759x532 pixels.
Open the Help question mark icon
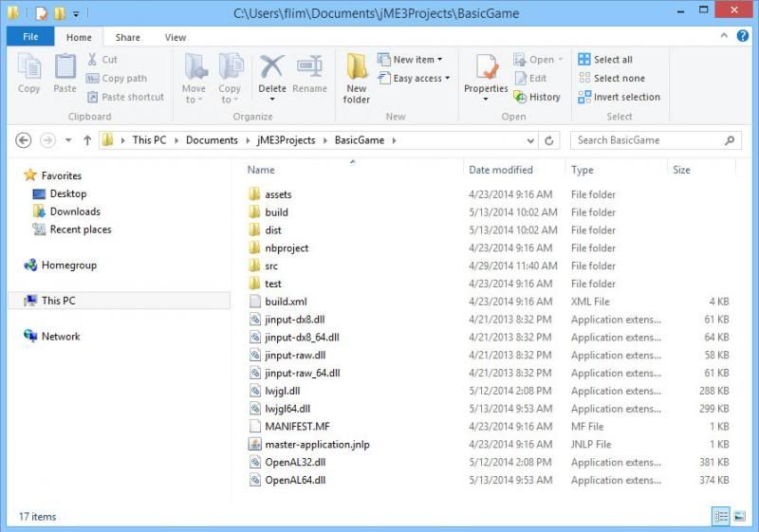pyautogui.click(x=743, y=36)
